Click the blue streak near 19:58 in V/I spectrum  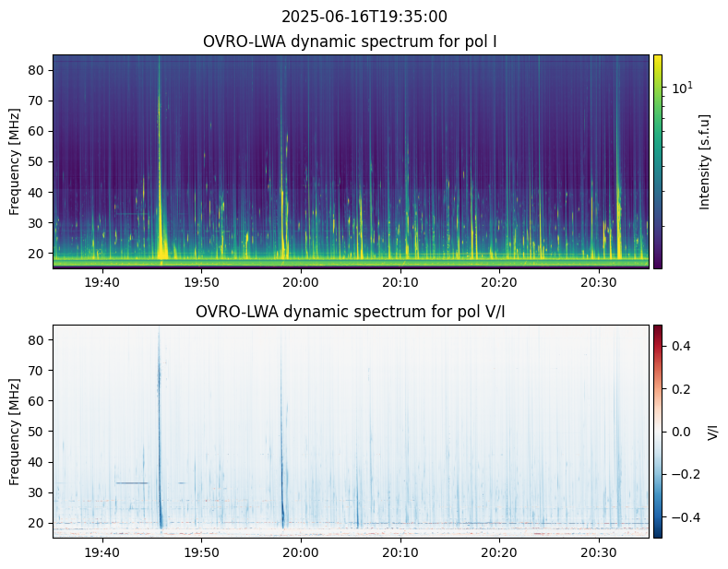click(282, 489)
